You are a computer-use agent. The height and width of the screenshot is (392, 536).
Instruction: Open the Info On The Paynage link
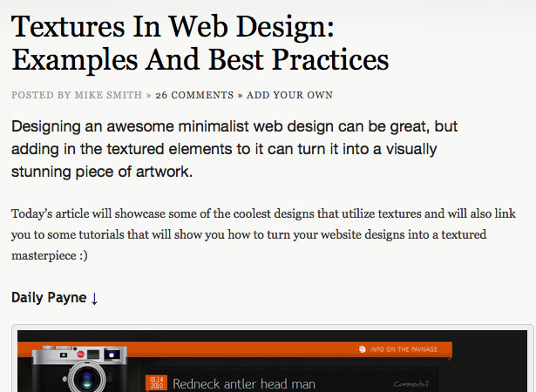point(404,349)
